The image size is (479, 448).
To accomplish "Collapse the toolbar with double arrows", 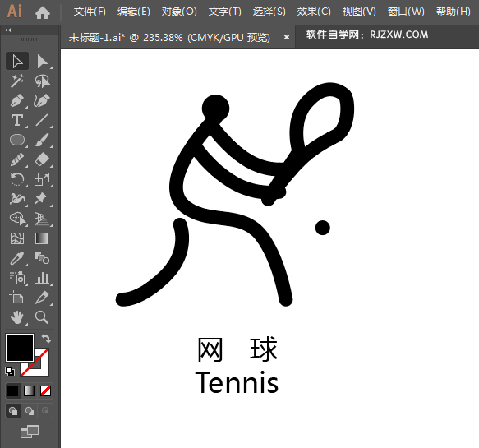I will [8, 30].
